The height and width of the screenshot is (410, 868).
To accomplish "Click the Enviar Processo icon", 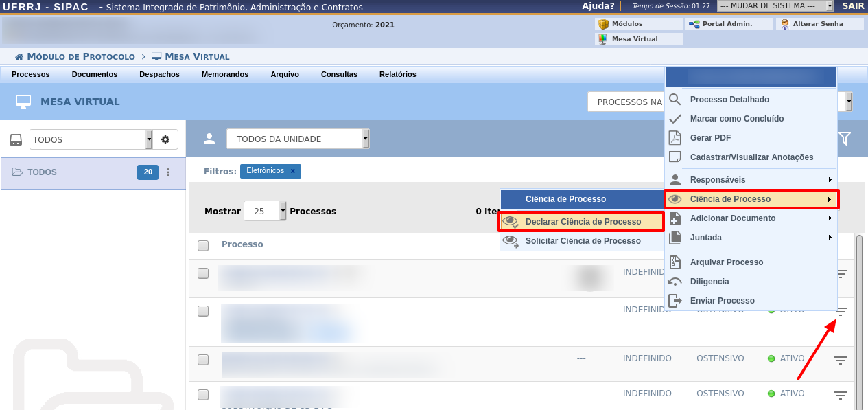I will tap(675, 301).
